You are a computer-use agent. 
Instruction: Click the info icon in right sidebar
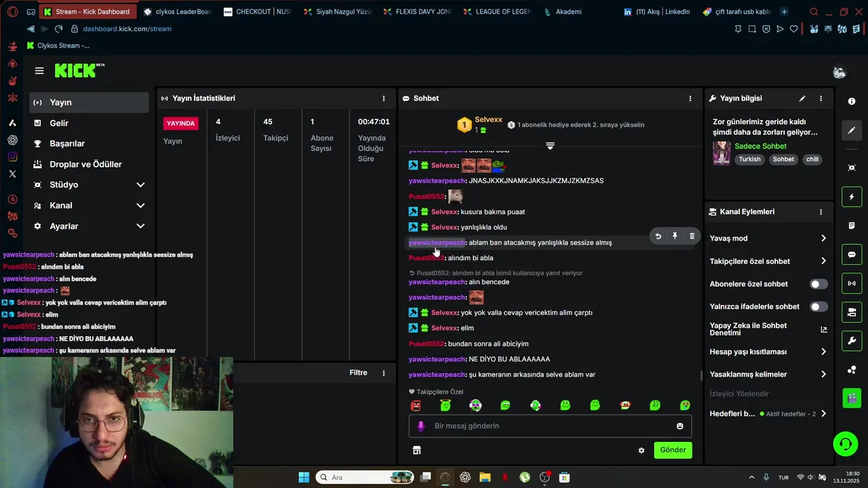point(852,101)
